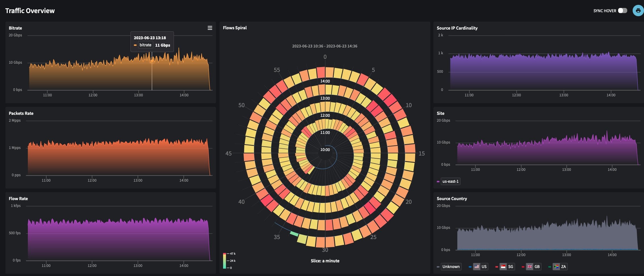Click the Flows Spiral color scale legend
This screenshot has width=644, height=276.
[225, 261]
